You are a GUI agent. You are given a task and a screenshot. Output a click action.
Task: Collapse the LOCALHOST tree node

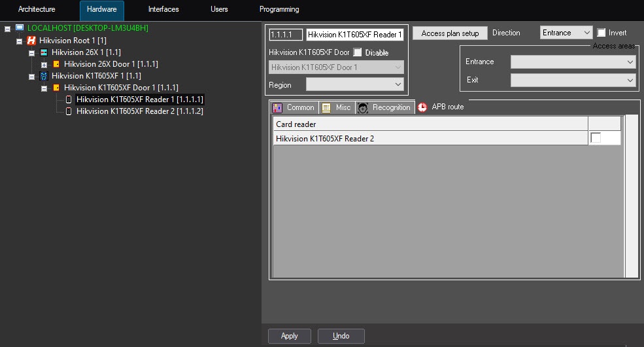coord(7,29)
